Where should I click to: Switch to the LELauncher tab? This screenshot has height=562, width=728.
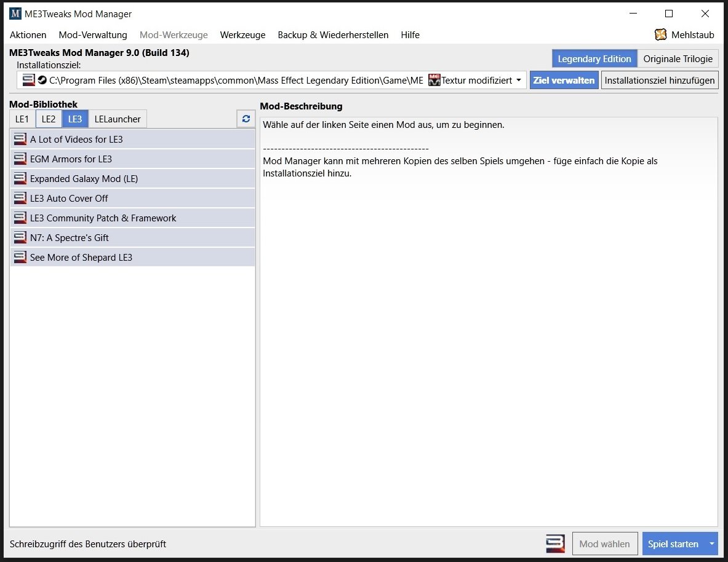[x=118, y=119]
